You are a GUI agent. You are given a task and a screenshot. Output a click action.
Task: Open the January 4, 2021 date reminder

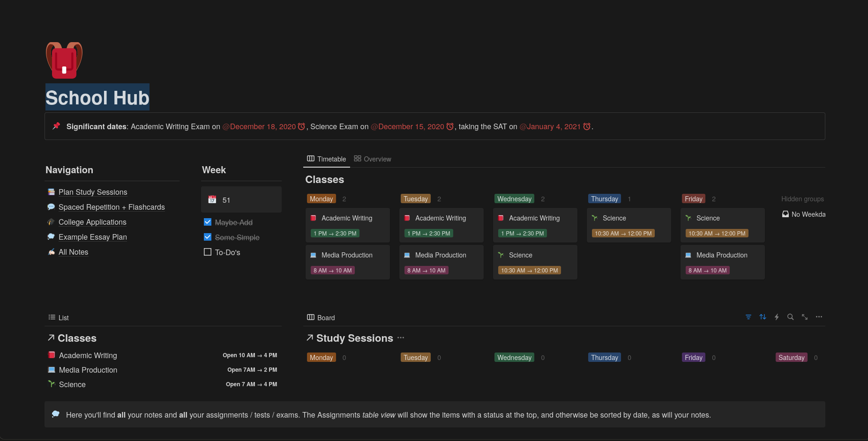pos(555,126)
